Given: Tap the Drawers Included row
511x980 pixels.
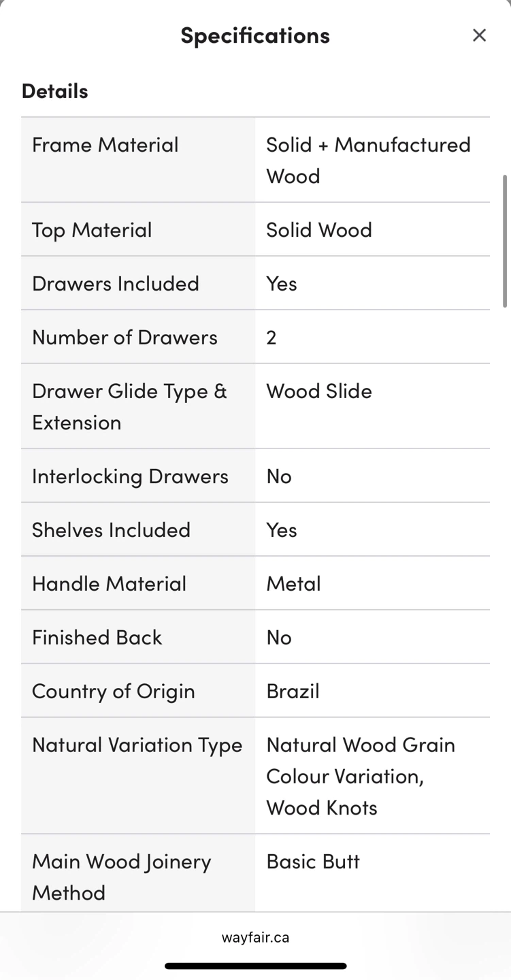Looking at the screenshot, I should coord(255,283).
